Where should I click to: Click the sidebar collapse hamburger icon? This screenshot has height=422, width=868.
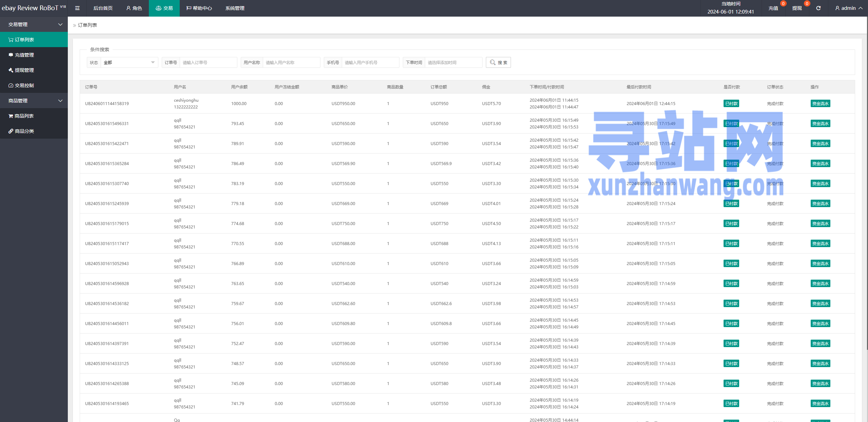[77, 8]
